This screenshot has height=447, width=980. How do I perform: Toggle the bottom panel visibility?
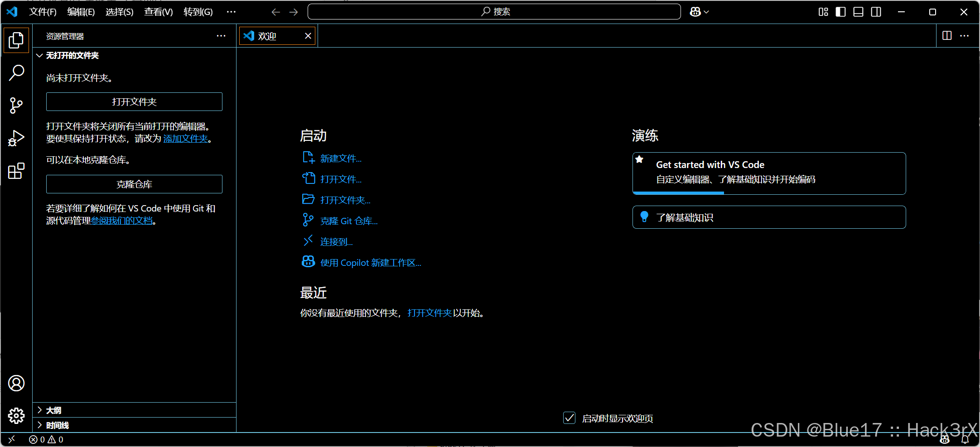[858, 12]
